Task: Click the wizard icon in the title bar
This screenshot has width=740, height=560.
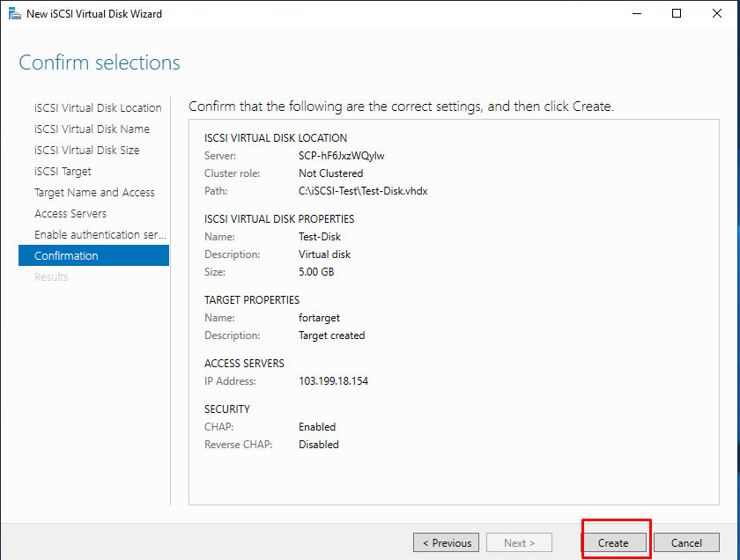Action: click(15, 14)
